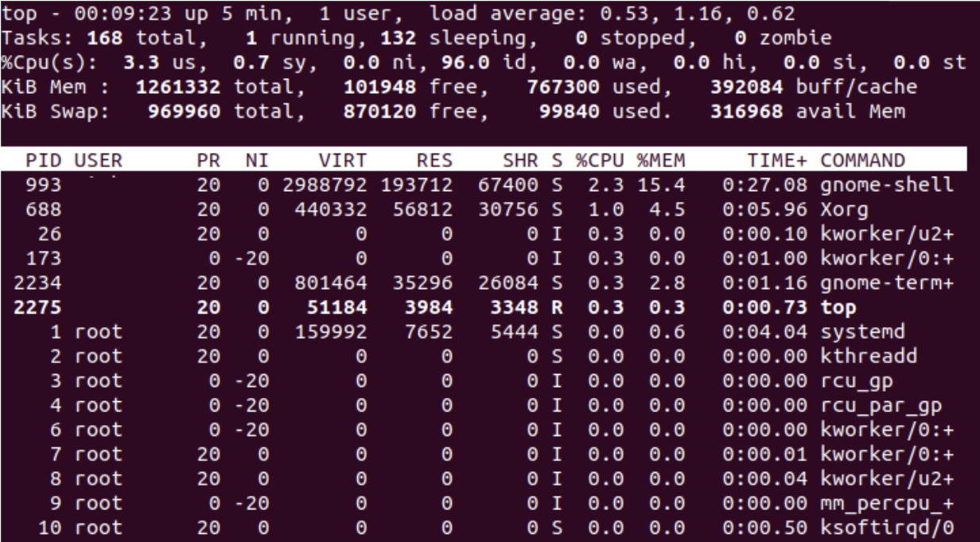Screen dimensions: 980x542
Task: Select the Xorg process row
Action: pos(477,209)
